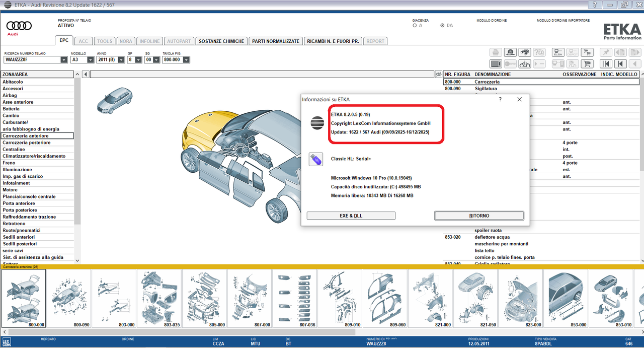Click the double shopping cart transfer icon
Viewport: 644px width, 348px height.
pos(587,52)
